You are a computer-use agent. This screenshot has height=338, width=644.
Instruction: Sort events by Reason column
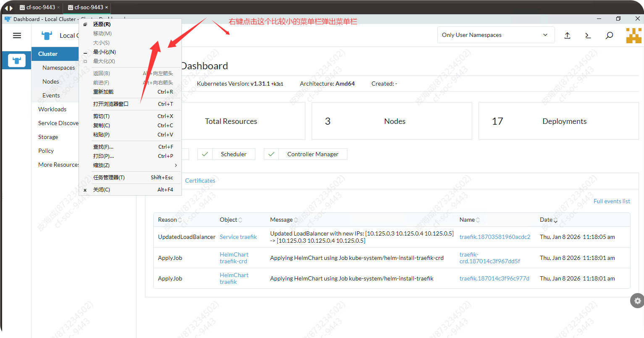(x=170, y=220)
